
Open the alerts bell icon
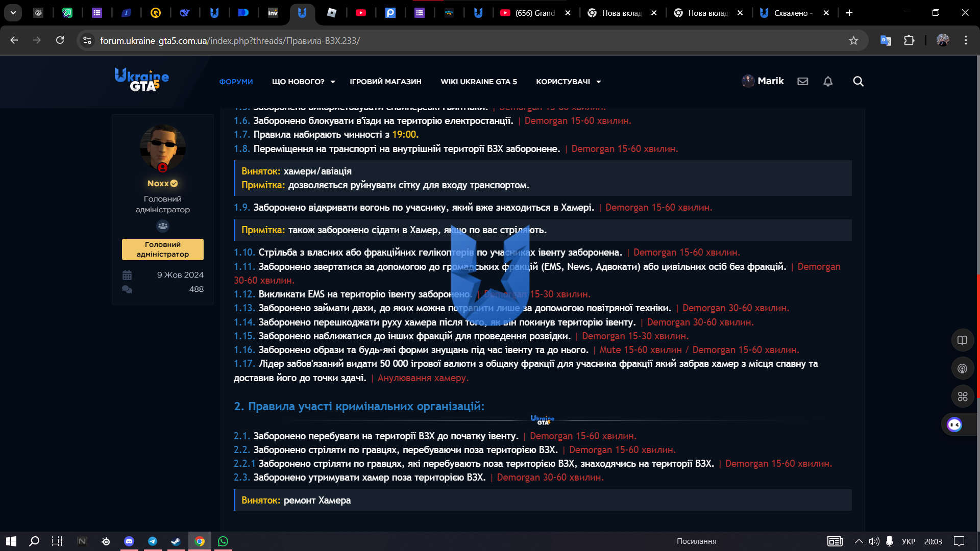point(828,81)
